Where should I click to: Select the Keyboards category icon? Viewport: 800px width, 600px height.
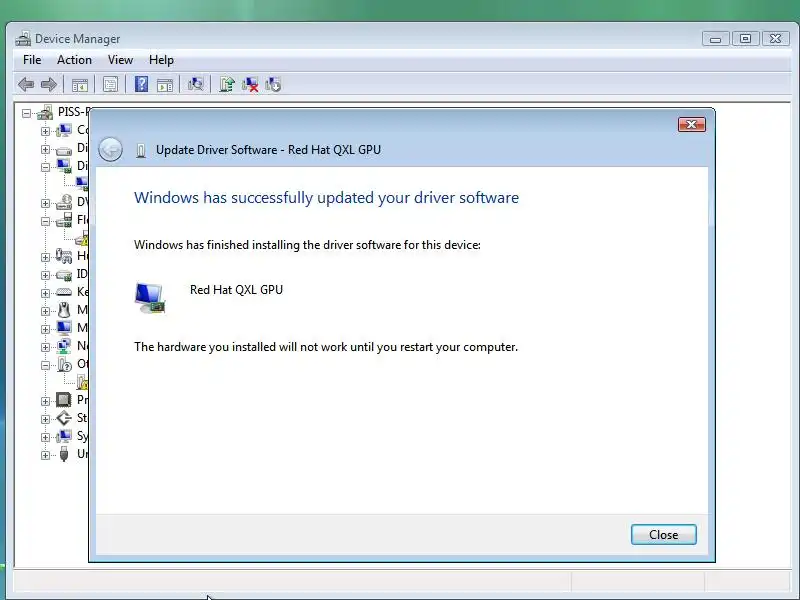click(64, 292)
